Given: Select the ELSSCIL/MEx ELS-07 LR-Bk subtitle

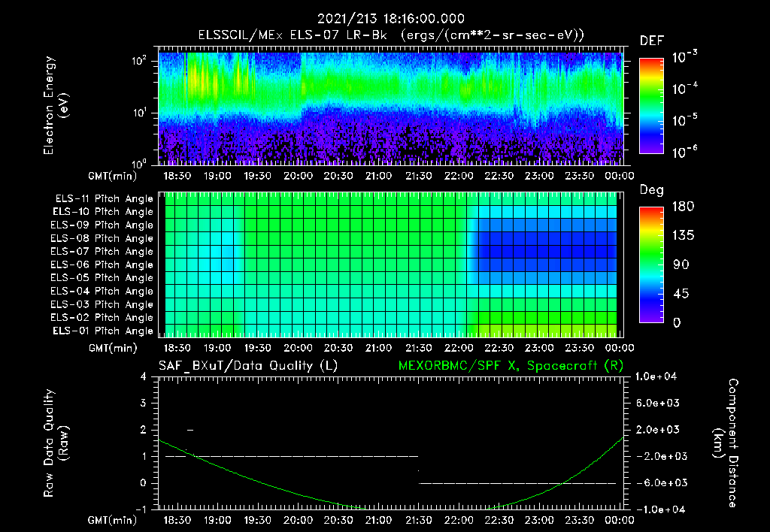Looking at the screenshot, I should click(x=293, y=35).
